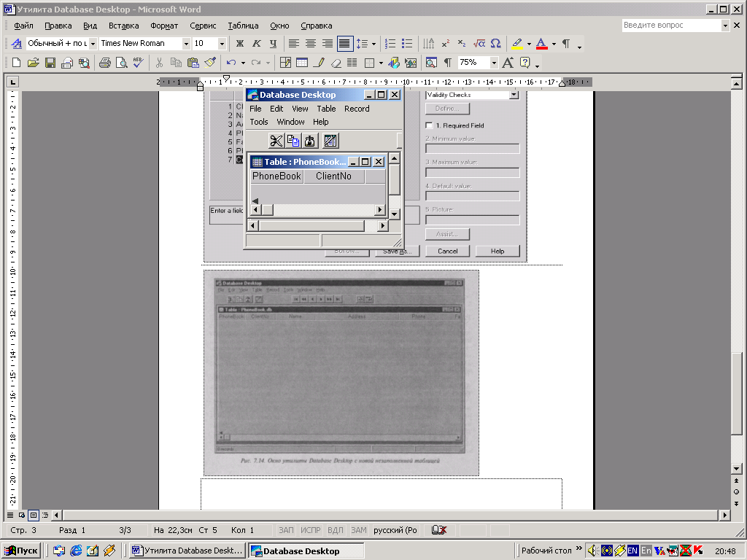Open Print Preview in the Word toolbar
This screenshot has width=747, height=560.
pyautogui.click(x=122, y=63)
